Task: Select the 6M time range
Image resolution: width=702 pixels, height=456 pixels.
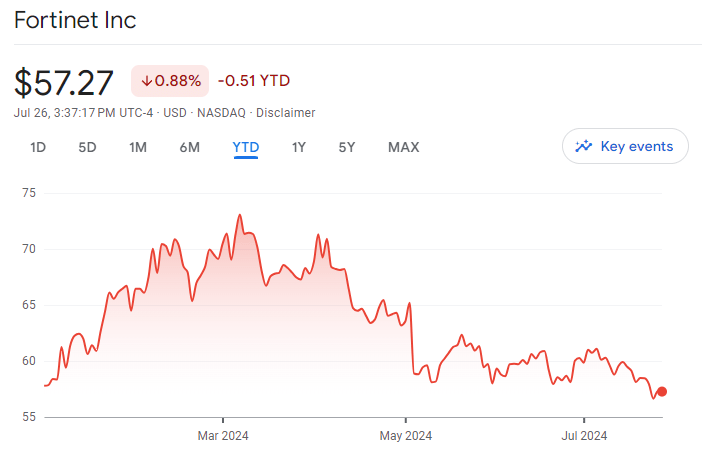Action: 189,147
